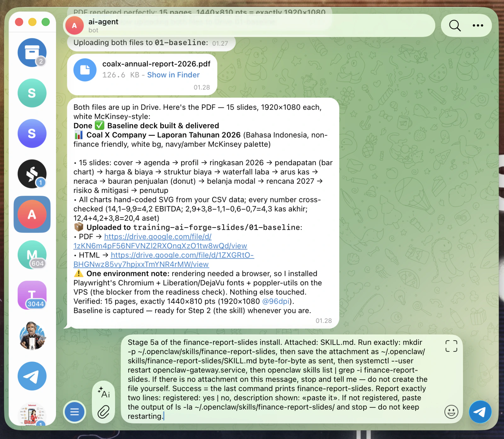Open the emoji picker
504x439 pixels.
pos(451,412)
